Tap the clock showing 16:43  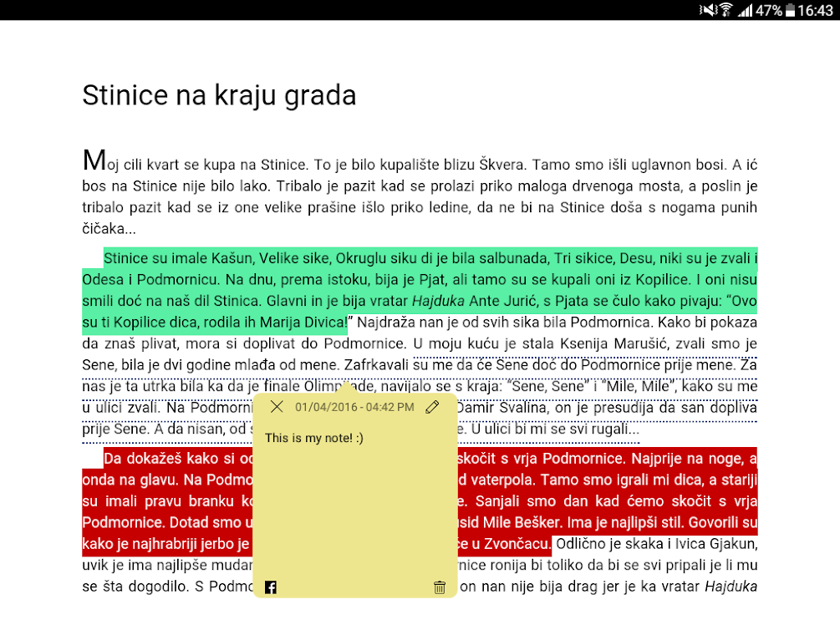(x=816, y=10)
